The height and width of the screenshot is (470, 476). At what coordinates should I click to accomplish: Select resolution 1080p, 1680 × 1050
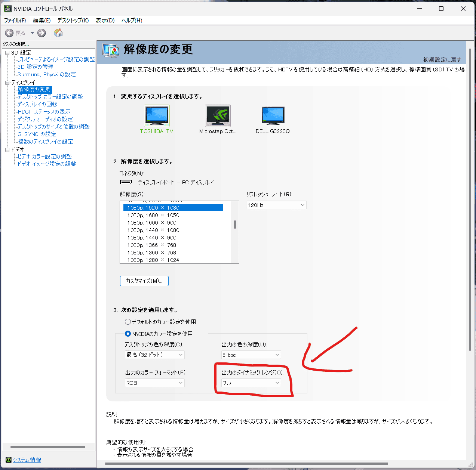(173, 215)
